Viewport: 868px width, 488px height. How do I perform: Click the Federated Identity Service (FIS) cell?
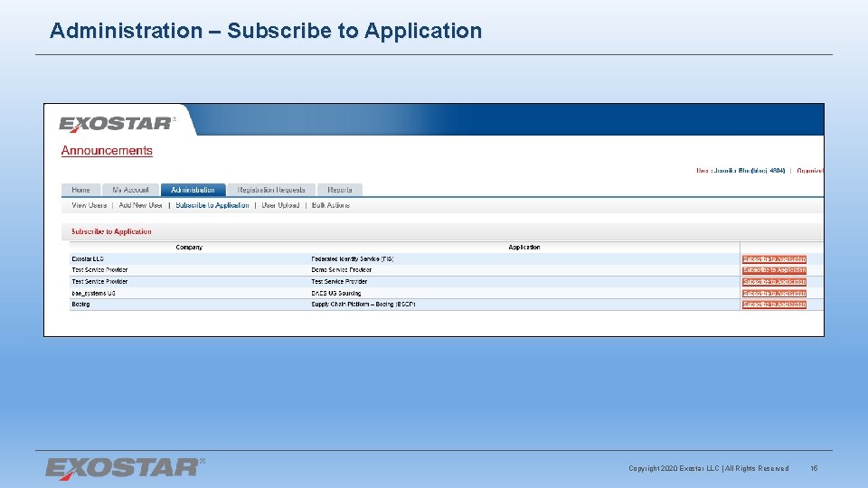352,259
